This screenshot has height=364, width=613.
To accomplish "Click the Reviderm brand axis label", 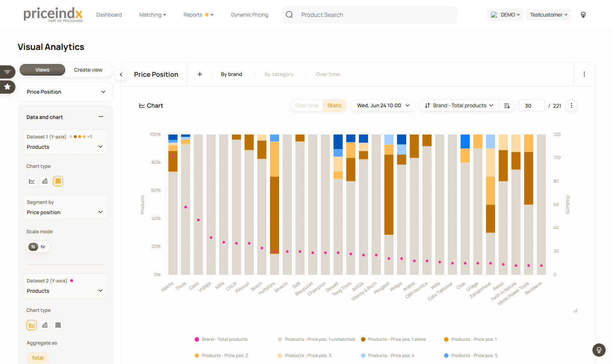I will [533, 288].
